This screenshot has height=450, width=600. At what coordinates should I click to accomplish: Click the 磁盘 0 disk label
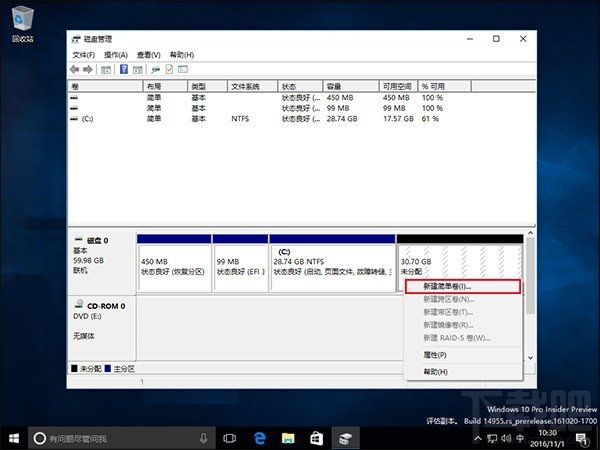[97, 240]
